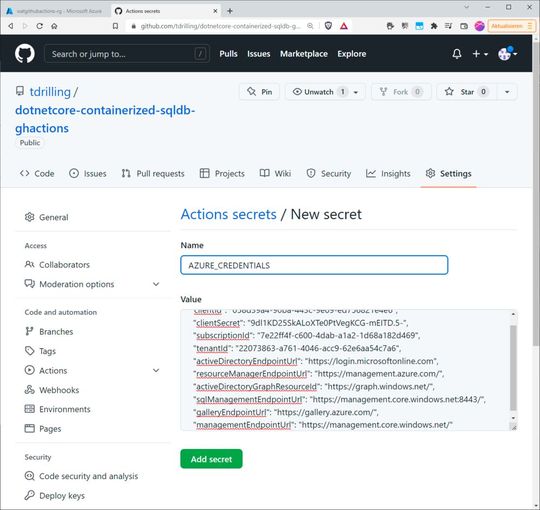The image size is (540, 510).
Task: Open the Star lists dropdown arrow
Action: [x=507, y=92]
